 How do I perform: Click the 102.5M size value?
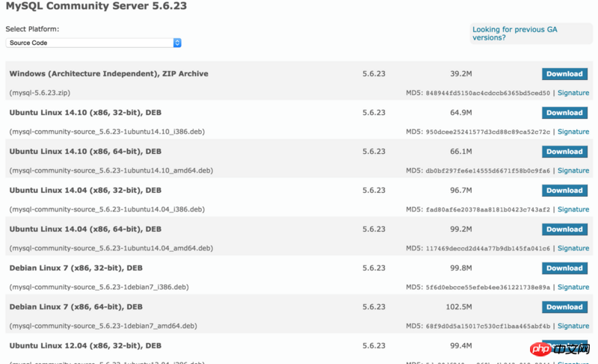459,307
